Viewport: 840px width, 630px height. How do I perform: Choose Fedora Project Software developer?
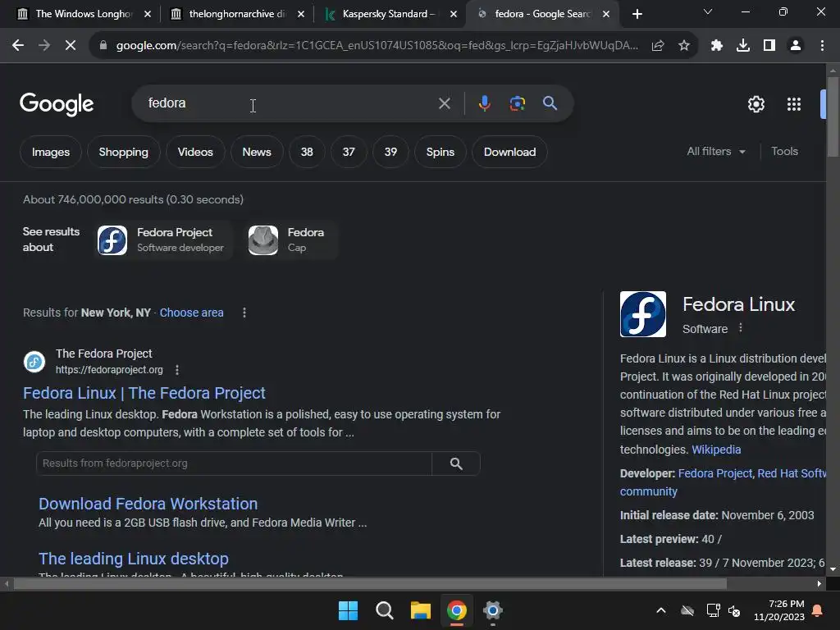tap(163, 240)
